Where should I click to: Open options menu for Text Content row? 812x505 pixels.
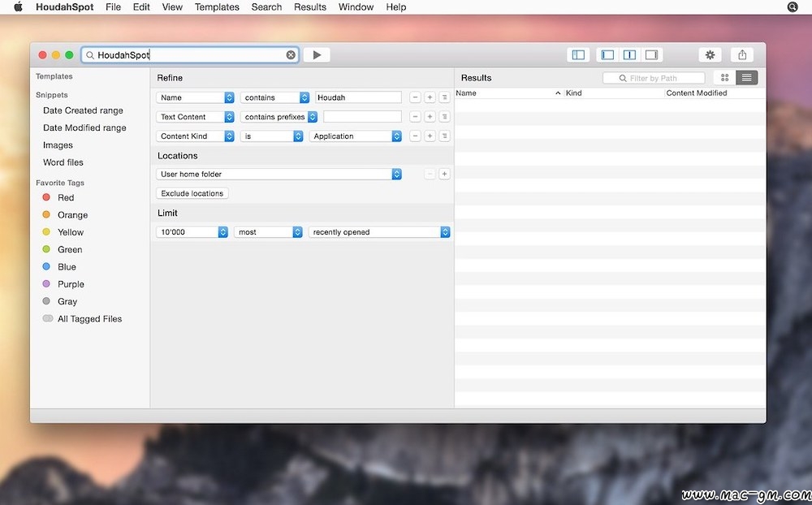tap(444, 117)
